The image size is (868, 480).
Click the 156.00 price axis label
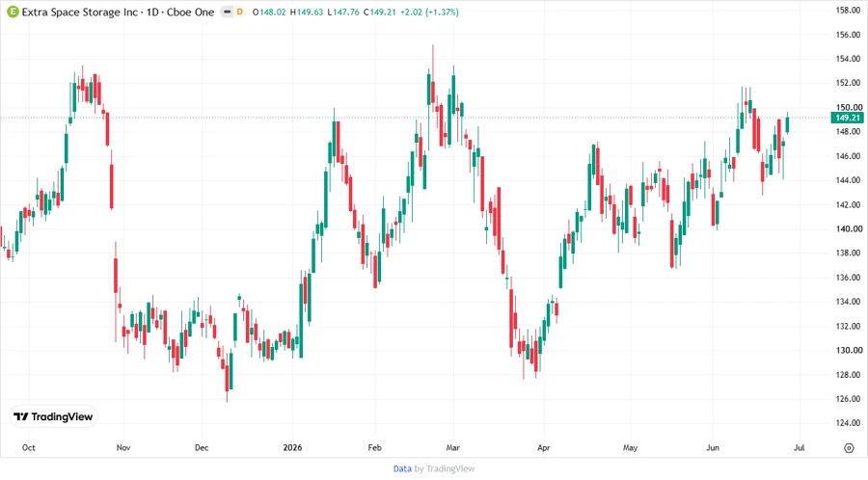click(x=848, y=35)
